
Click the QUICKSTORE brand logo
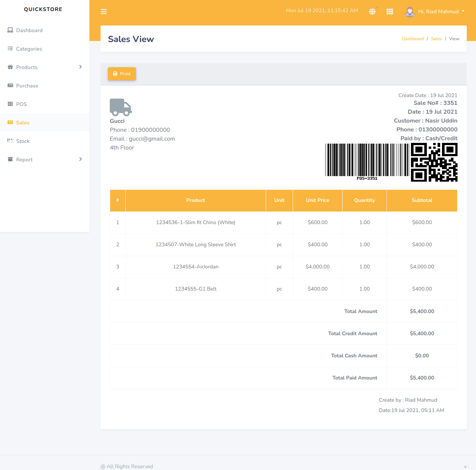point(43,9)
